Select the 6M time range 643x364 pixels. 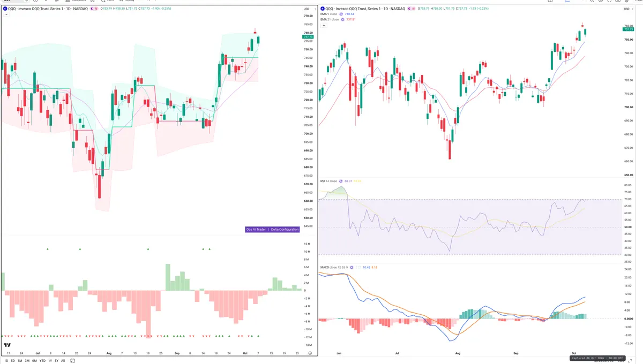pyautogui.click(x=34, y=361)
